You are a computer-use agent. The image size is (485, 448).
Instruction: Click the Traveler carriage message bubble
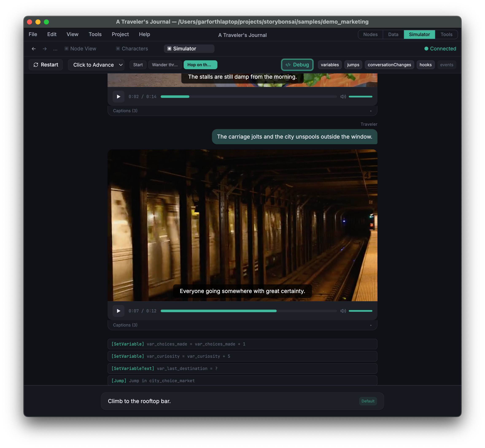[295, 137]
